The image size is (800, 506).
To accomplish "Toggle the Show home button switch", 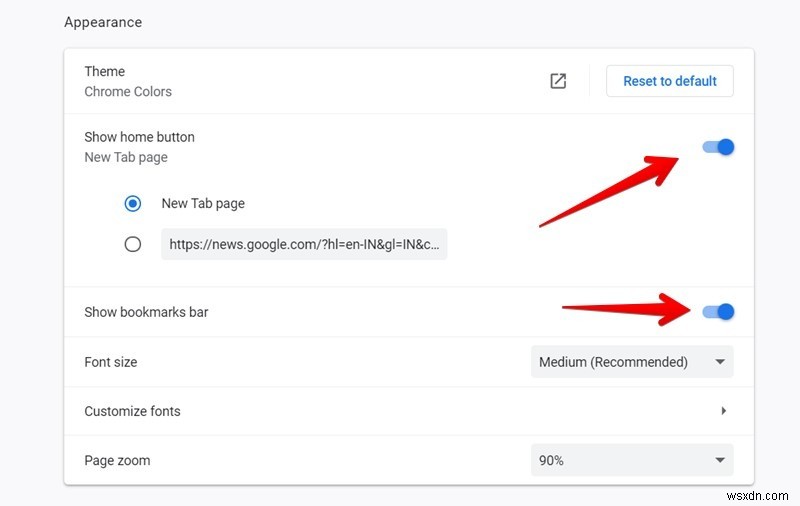I will point(718,147).
